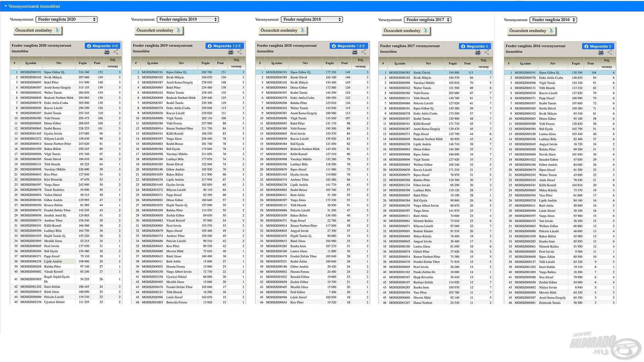Viewport: 644px width, 362px height.
Task: Click Fogás value 269 780 in 2019 table
Action: click(x=207, y=72)
